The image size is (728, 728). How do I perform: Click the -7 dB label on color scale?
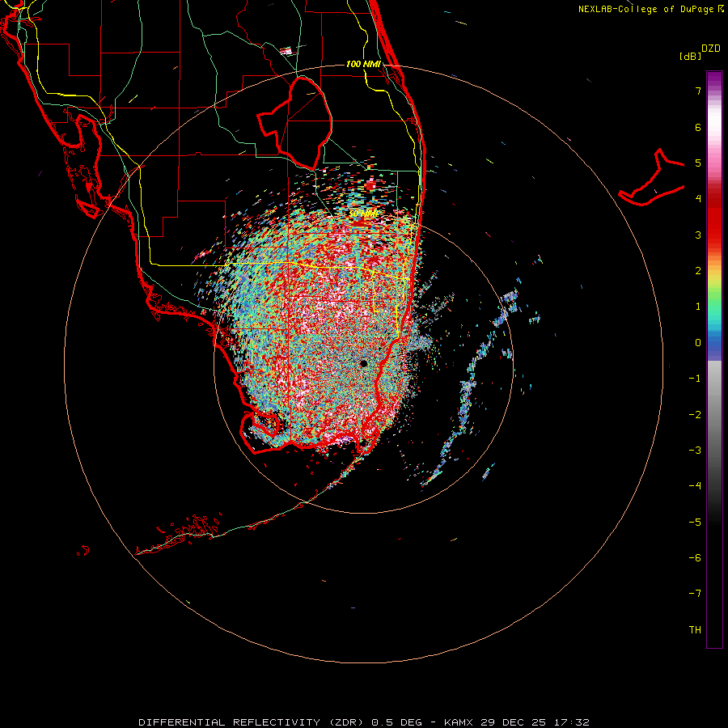tap(695, 594)
